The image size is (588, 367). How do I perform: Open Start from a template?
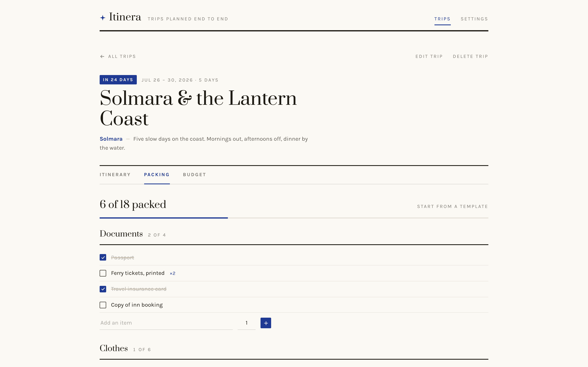(452, 207)
